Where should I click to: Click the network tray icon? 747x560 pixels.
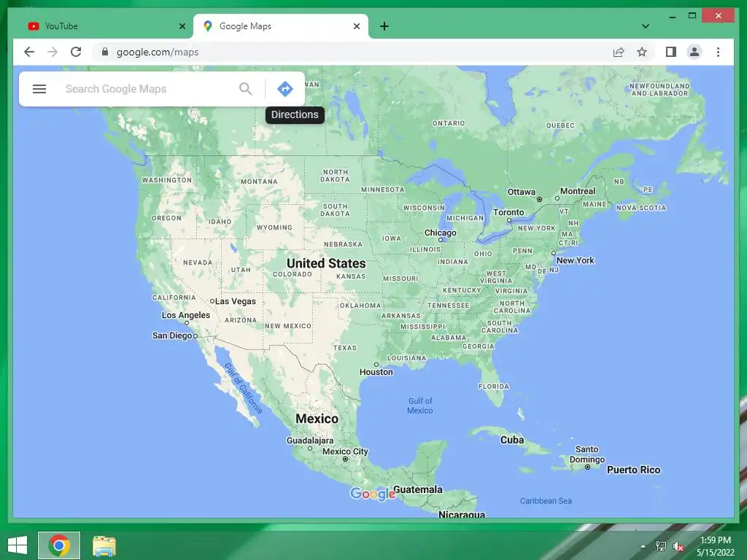661,546
